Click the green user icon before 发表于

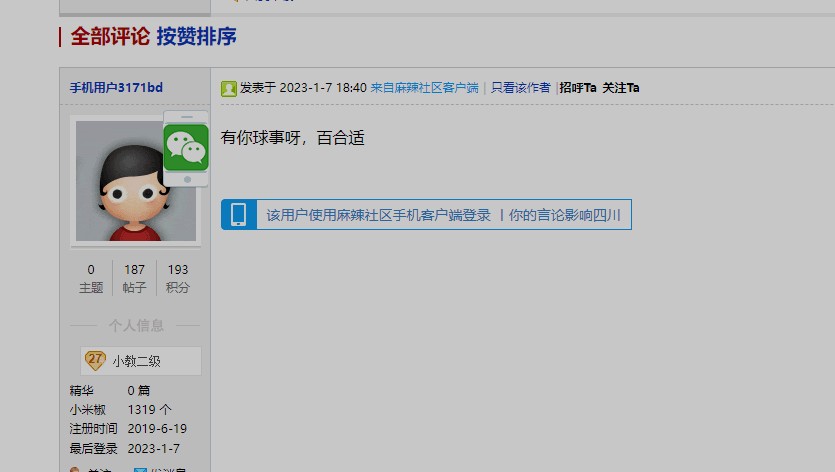(x=229, y=88)
